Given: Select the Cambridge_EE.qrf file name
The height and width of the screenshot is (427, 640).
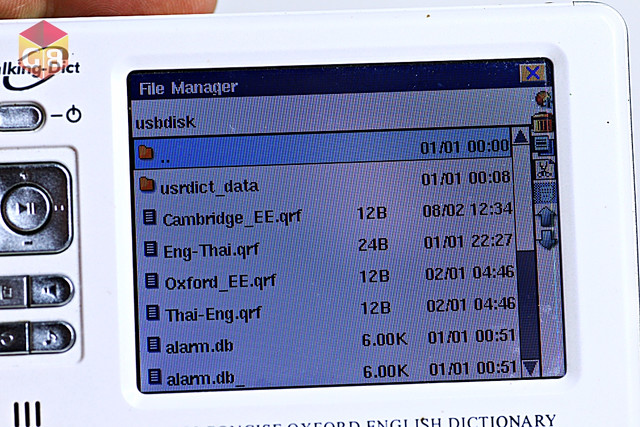Looking at the screenshot, I should pos(232,219).
